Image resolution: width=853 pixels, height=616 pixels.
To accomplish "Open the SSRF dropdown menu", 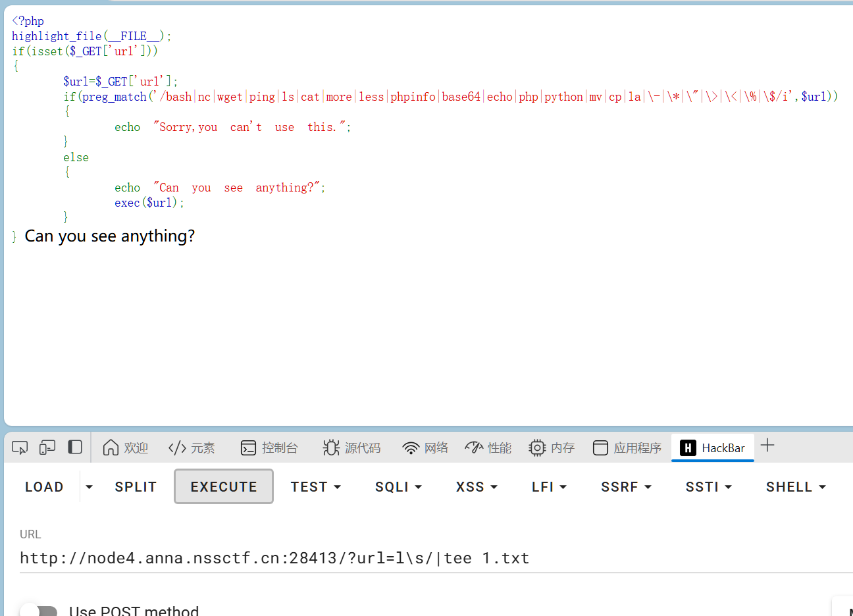I will (x=626, y=487).
